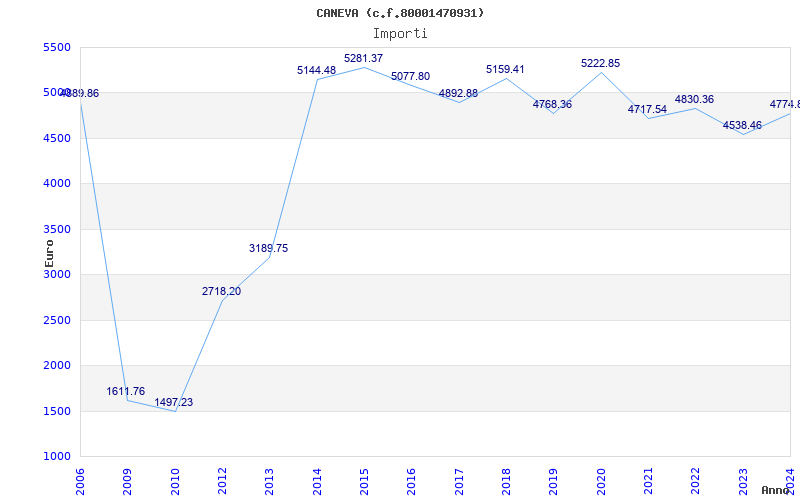
Task: Click the x-axis year 2010
Action: (175, 482)
